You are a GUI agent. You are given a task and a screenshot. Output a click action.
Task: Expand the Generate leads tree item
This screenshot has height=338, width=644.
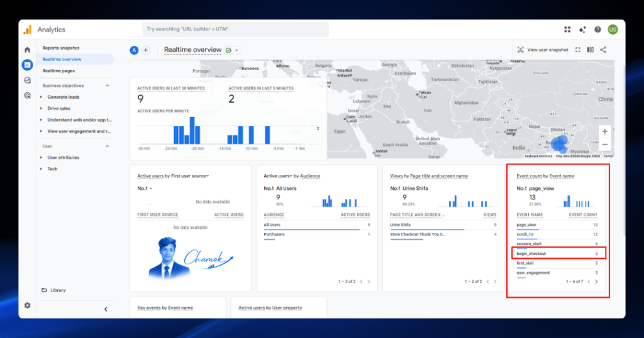click(x=41, y=97)
